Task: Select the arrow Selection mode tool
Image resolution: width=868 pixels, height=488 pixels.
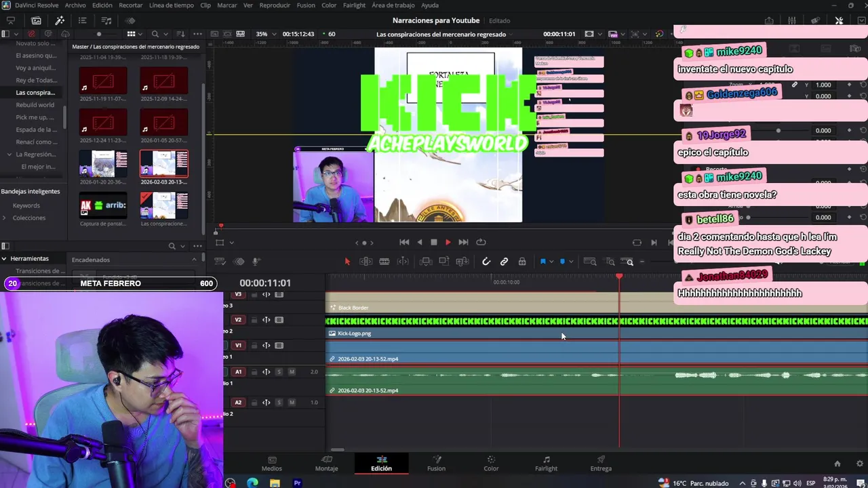Action: [x=347, y=262]
